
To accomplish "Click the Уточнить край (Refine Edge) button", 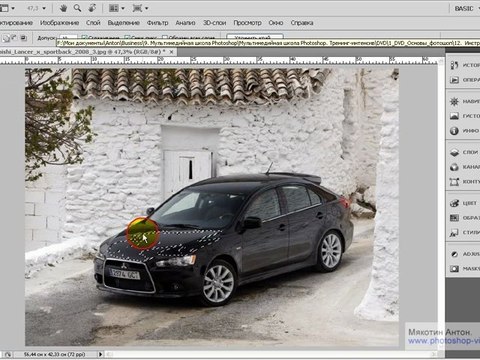I will [255, 37].
